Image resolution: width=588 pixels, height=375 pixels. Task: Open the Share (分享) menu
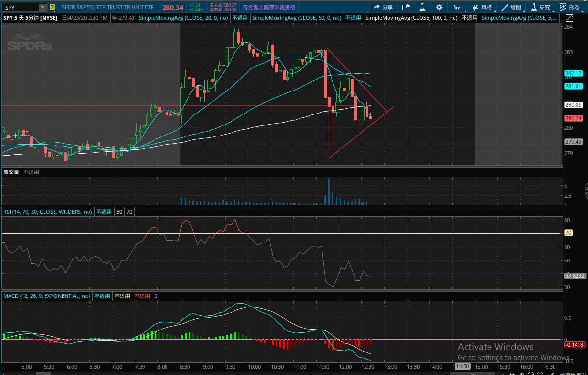pos(382,7)
